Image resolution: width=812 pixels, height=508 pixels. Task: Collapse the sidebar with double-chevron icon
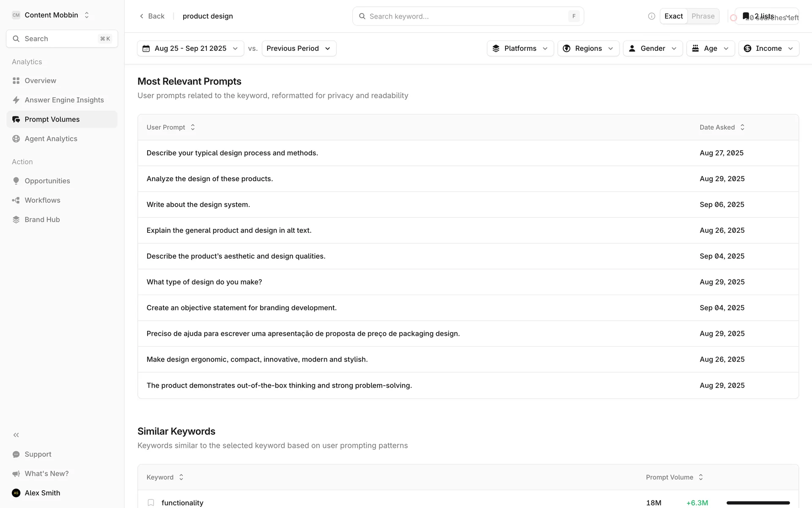pyautogui.click(x=16, y=435)
